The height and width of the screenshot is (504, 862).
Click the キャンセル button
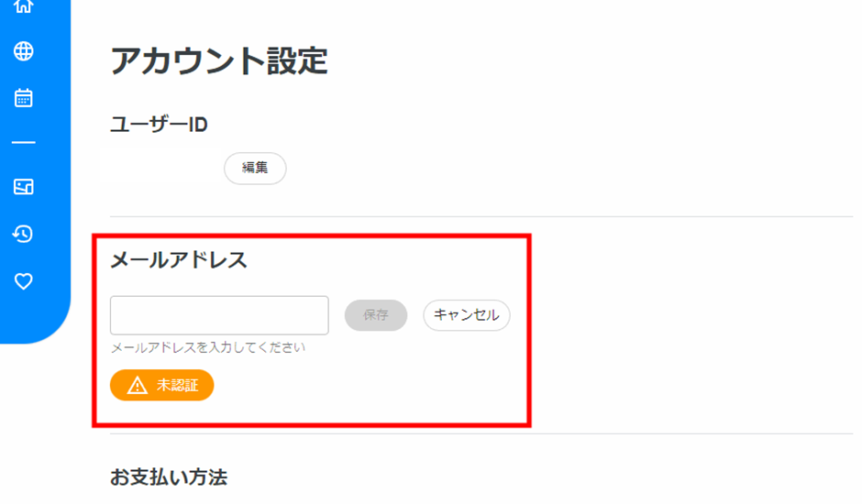coord(466,315)
